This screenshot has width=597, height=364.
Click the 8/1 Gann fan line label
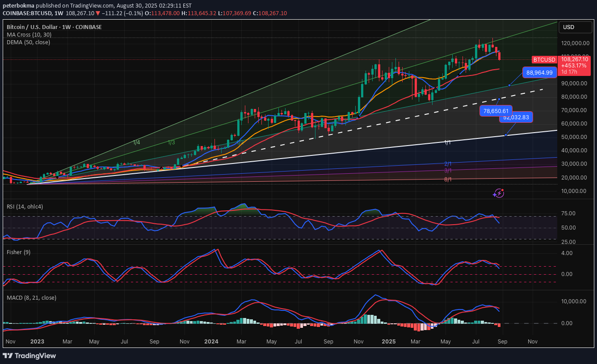[447, 179]
